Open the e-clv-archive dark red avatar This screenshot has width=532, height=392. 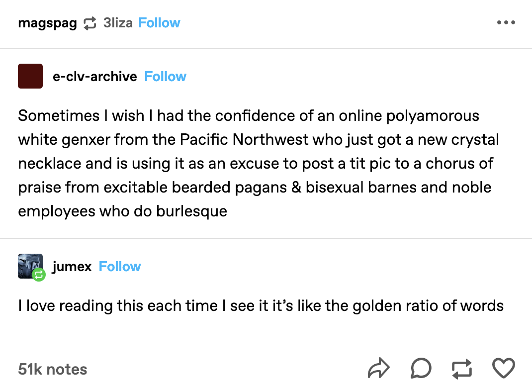click(30, 76)
